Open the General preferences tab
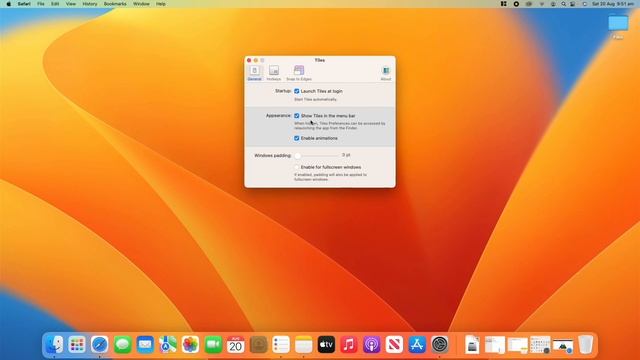The image size is (640, 360). pyautogui.click(x=254, y=73)
